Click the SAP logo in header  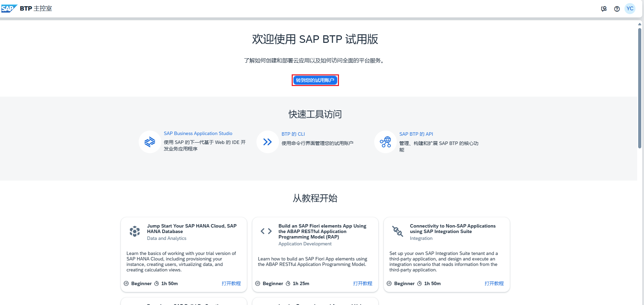[x=9, y=9]
